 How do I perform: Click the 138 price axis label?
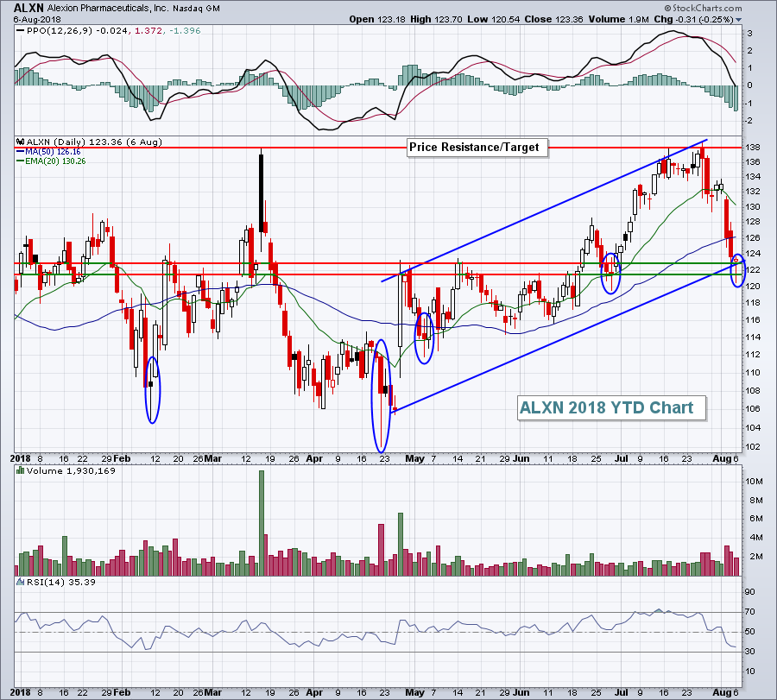coord(753,148)
